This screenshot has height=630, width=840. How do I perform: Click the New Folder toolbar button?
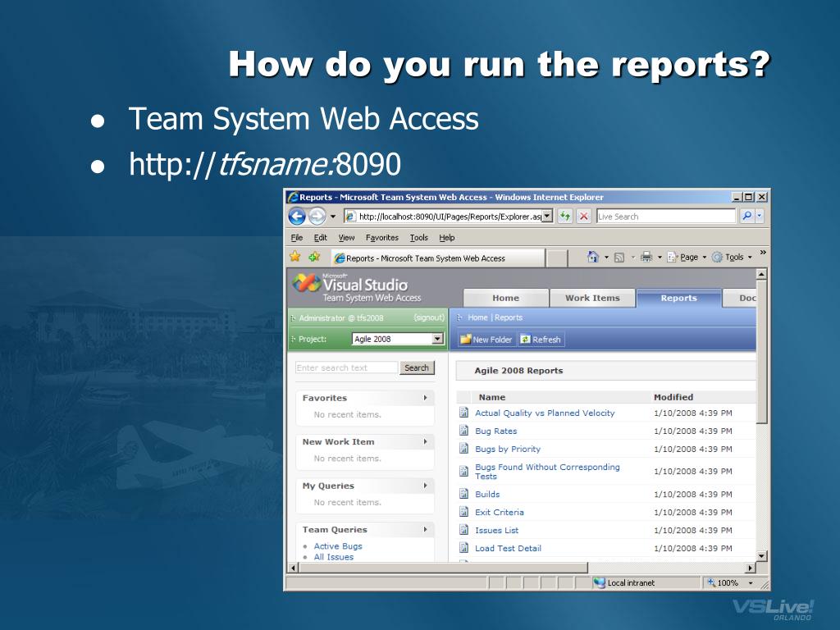pos(486,340)
